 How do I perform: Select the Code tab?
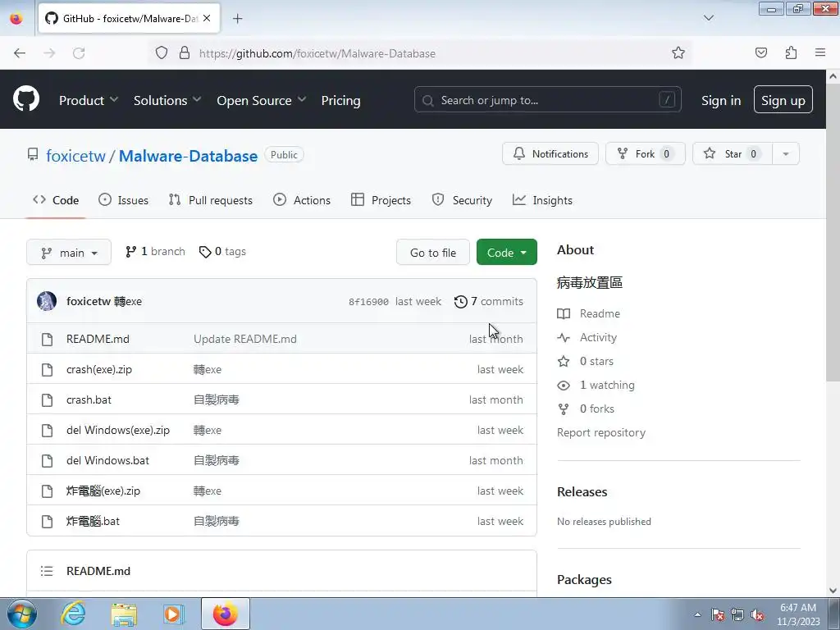pos(56,200)
